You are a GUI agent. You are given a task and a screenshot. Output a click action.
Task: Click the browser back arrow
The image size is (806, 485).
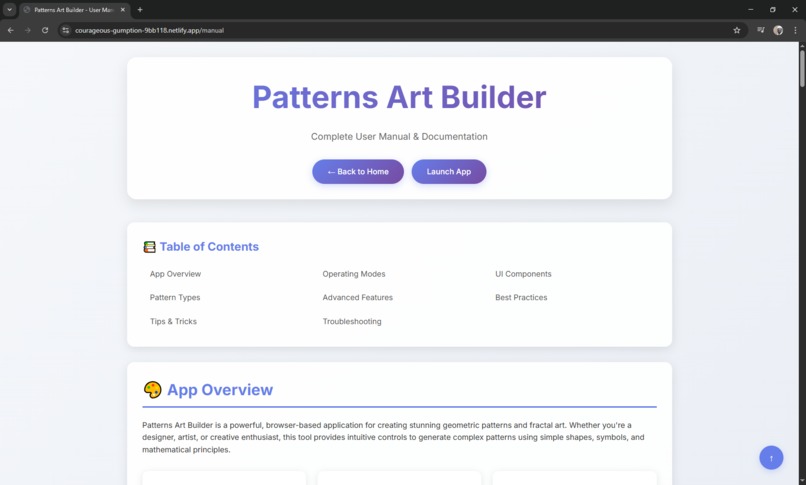pos(10,30)
